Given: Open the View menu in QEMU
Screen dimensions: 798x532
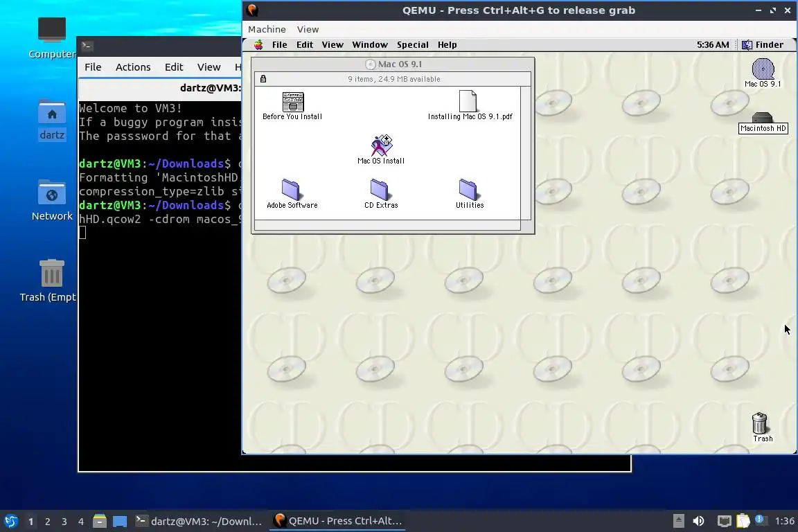Looking at the screenshot, I should (308, 30).
